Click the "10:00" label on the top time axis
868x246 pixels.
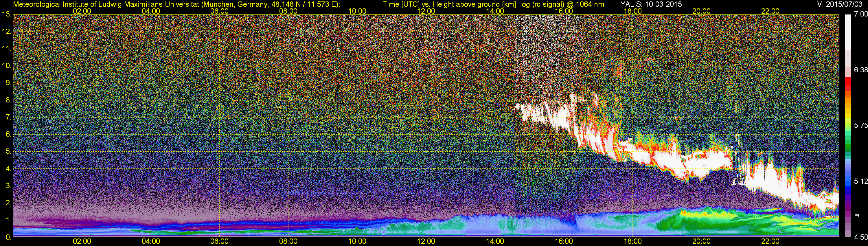pyautogui.click(x=357, y=11)
